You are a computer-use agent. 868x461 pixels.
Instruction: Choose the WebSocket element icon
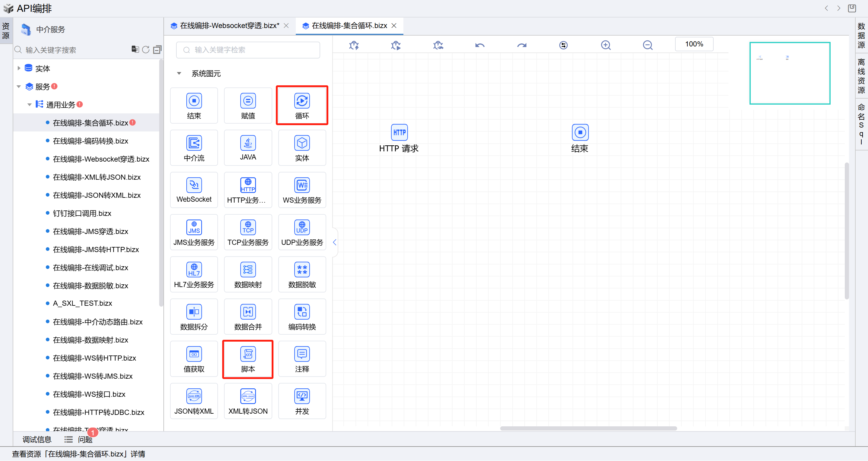pos(194,186)
